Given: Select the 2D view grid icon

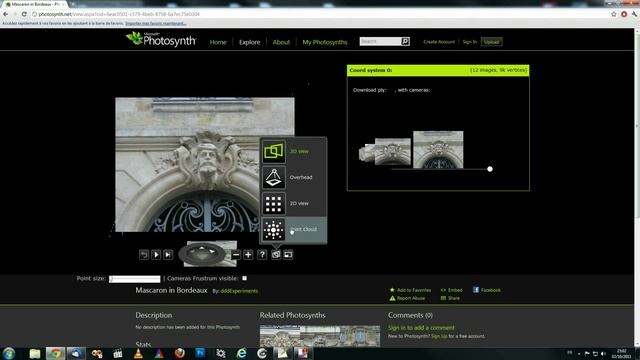Looking at the screenshot, I should coord(273,203).
